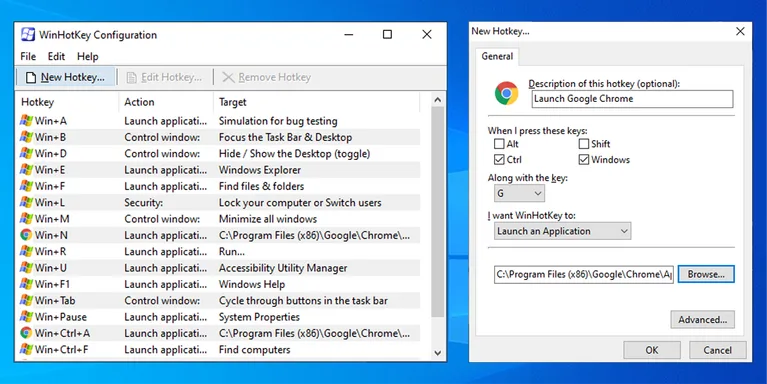Click the hotkey description text field
The image size is (767, 384).
632,99
